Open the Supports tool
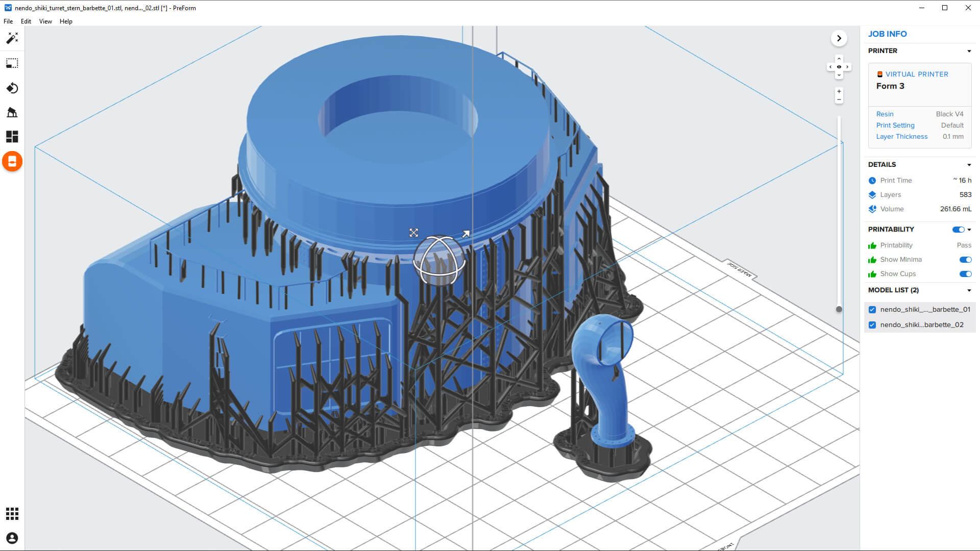 (12, 112)
